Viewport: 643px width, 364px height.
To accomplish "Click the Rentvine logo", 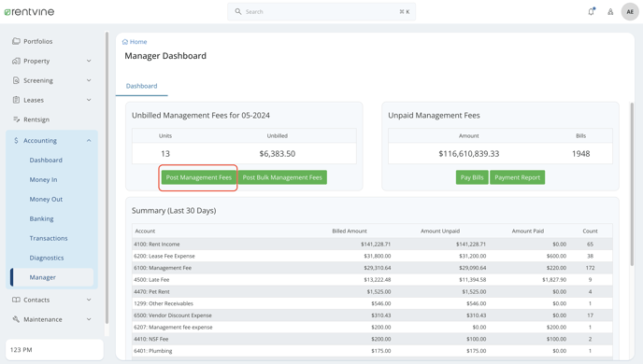I will click(29, 12).
